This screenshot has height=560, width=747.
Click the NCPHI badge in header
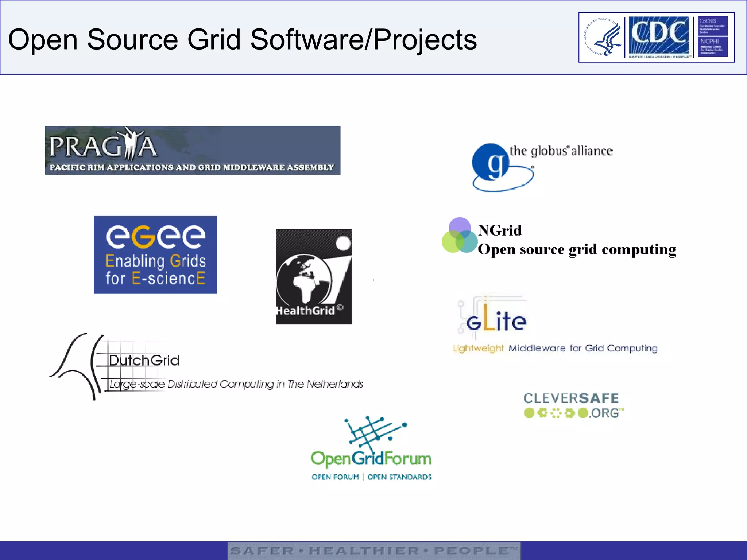click(x=713, y=46)
